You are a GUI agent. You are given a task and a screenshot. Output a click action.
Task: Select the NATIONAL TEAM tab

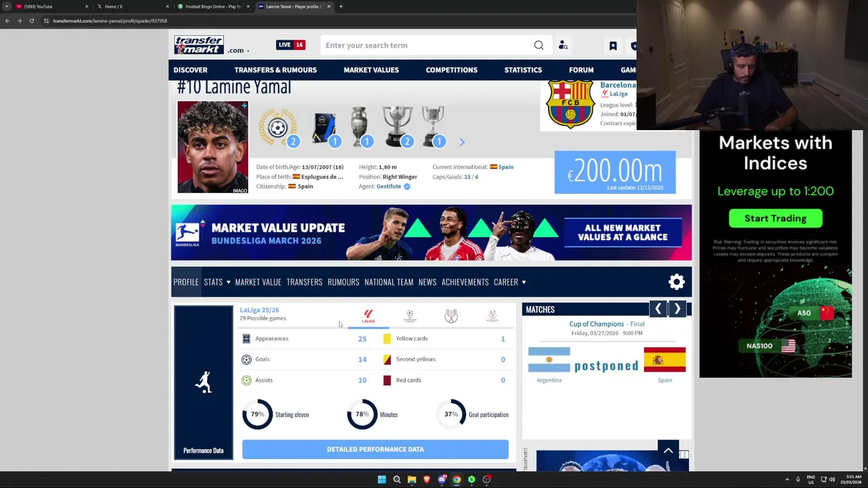[x=389, y=282]
